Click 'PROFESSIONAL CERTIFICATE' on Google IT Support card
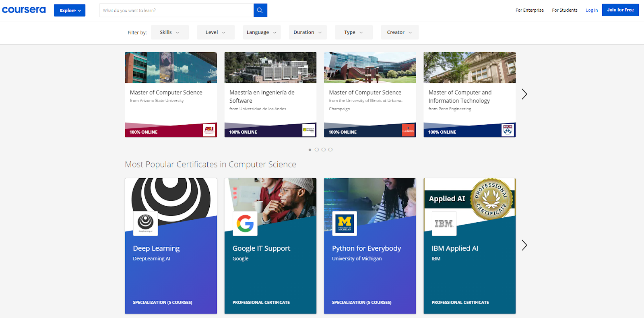 (x=261, y=302)
